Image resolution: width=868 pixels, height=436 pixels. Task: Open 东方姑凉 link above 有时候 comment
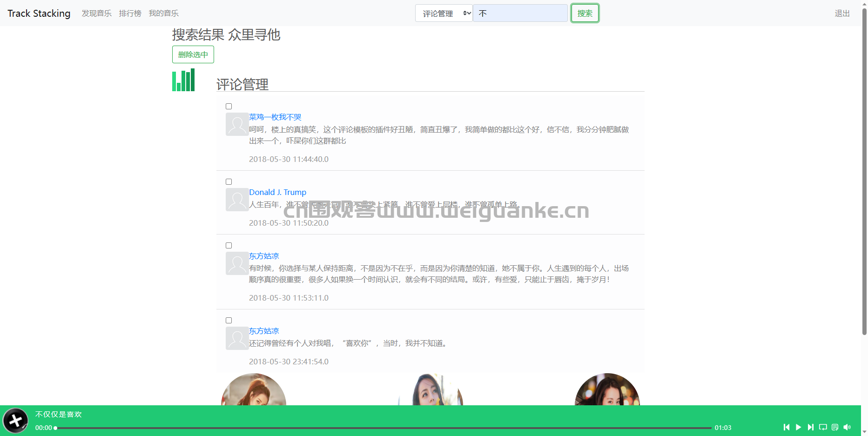point(264,256)
